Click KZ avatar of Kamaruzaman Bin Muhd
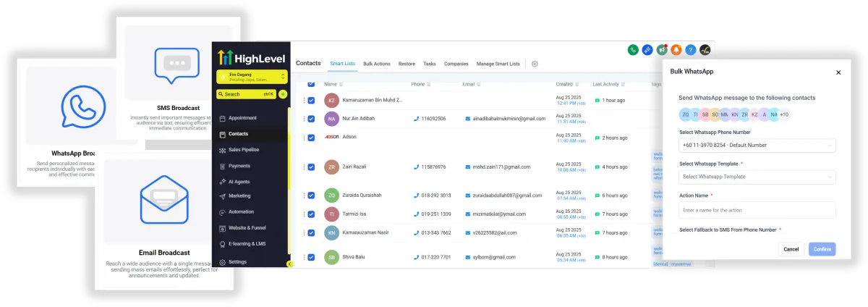Screen dimensions: 868x307 tap(331, 100)
